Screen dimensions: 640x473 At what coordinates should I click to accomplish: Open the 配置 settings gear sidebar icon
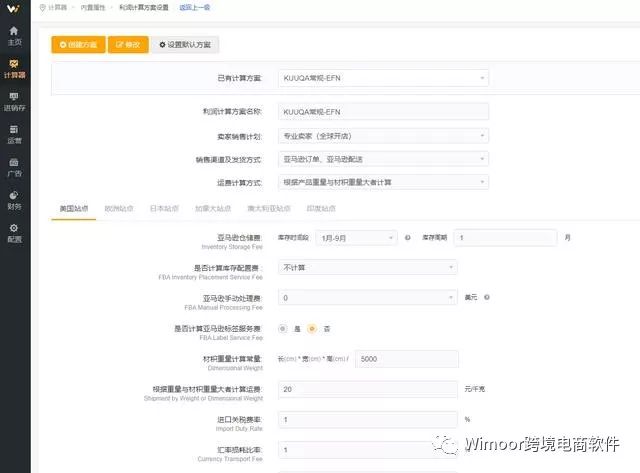point(14,233)
